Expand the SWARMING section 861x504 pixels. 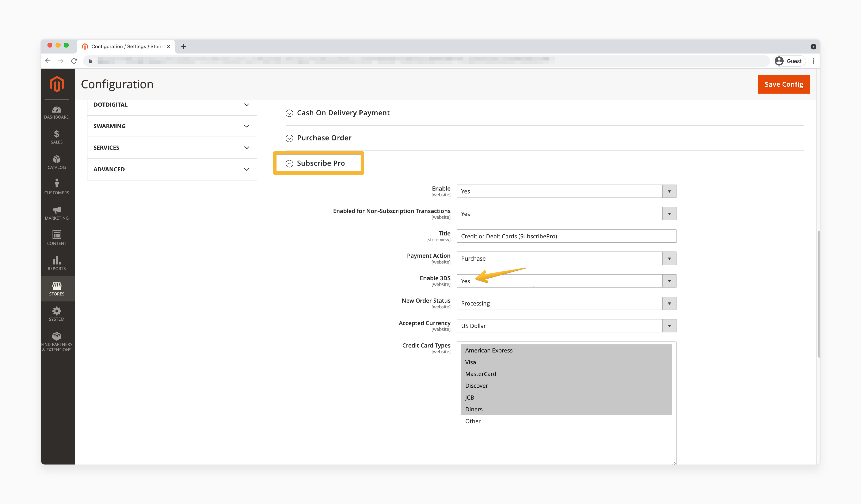point(172,126)
